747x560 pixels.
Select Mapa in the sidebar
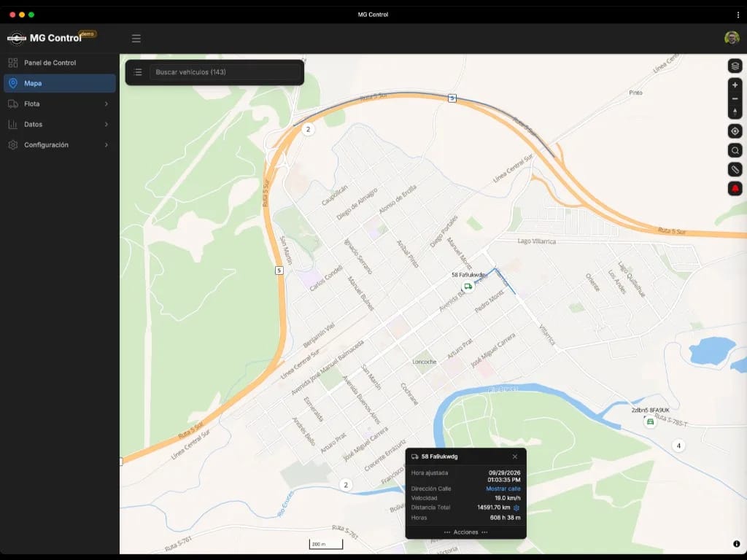[x=60, y=83]
